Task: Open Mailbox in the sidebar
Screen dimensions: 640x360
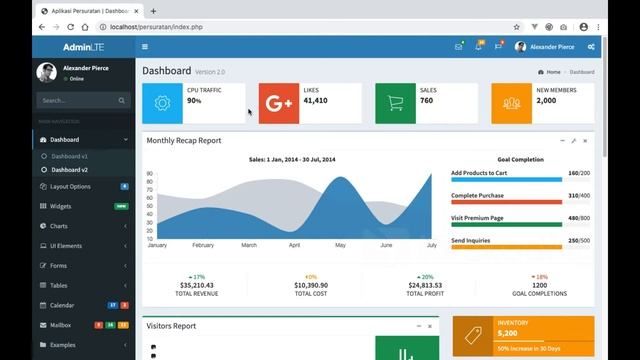Action: (x=84, y=325)
